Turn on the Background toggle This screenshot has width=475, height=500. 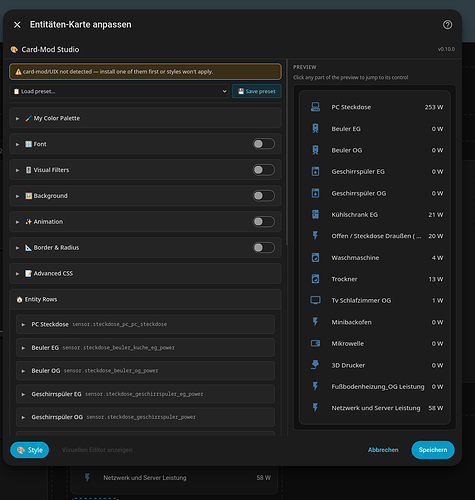(264, 196)
